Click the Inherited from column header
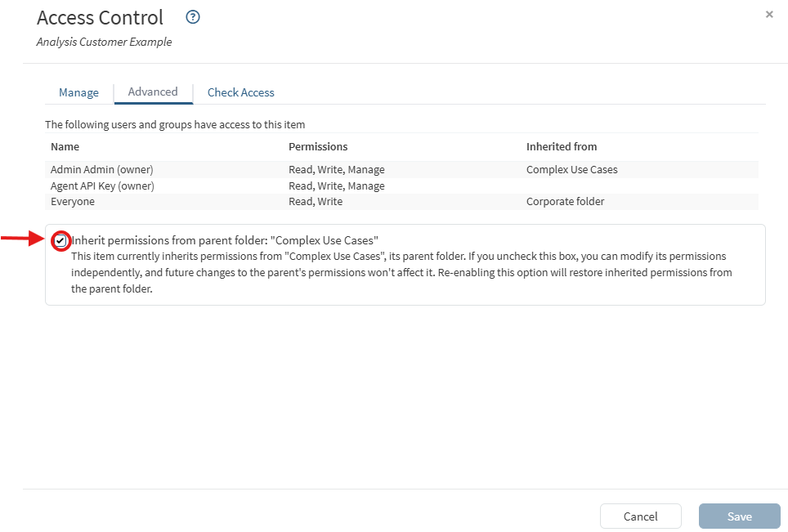 click(x=562, y=147)
